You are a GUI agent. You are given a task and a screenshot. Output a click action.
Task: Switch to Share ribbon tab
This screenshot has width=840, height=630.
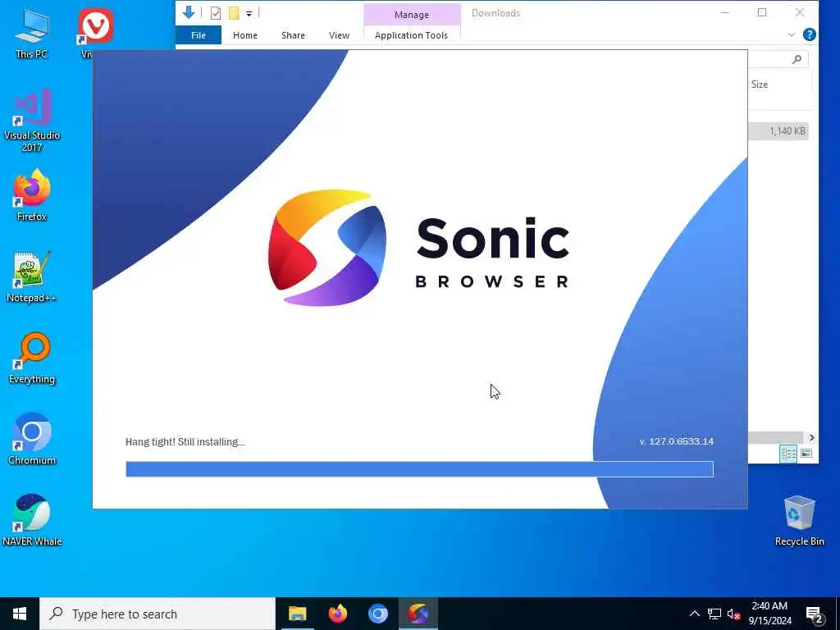coord(293,35)
